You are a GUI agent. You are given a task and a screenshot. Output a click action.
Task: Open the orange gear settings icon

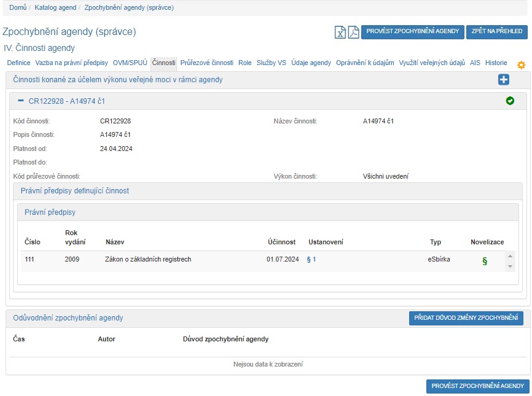521,65
